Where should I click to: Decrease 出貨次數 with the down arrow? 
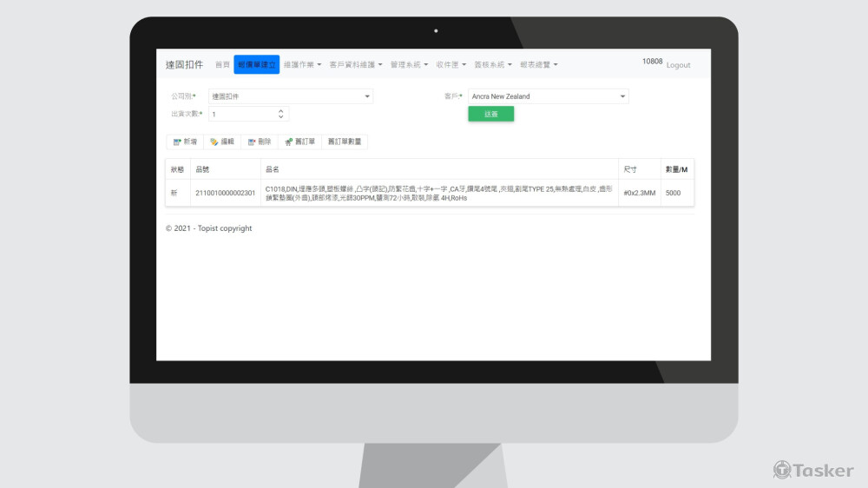(x=280, y=117)
